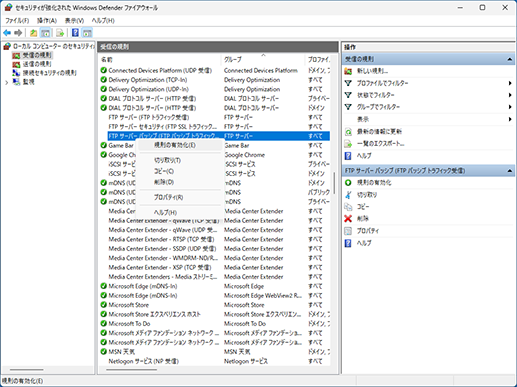Sort by the 名前 column header

point(160,59)
